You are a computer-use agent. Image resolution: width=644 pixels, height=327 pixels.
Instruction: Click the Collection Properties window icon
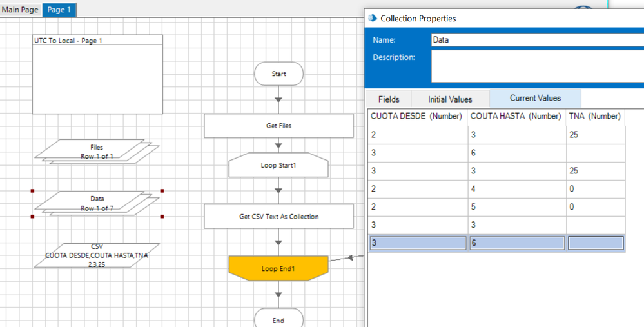373,18
